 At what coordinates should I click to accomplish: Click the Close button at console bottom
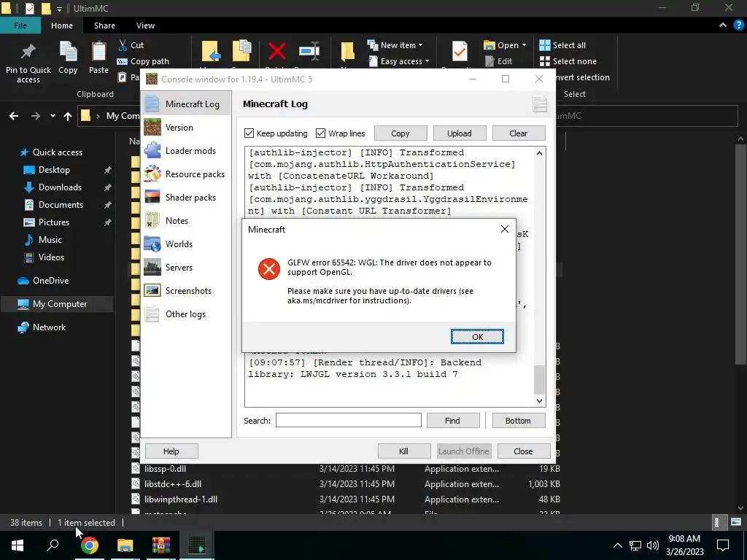[524, 451]
